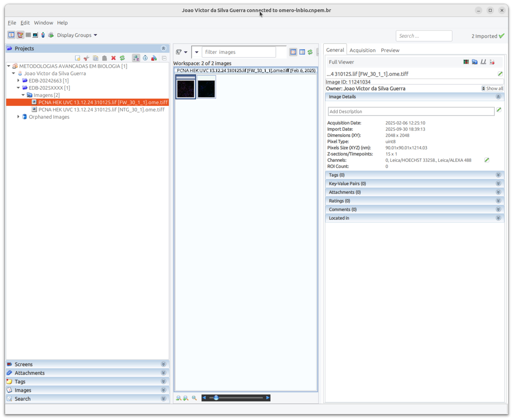
Task: Open the Display Groups dropdown
Action: pos(77,35)
